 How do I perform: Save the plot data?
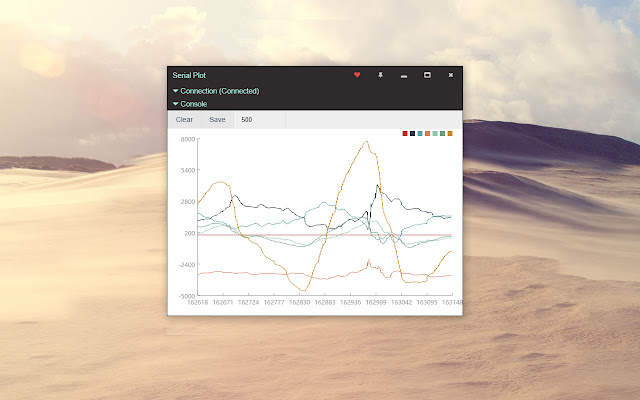[x=217, y=120]
